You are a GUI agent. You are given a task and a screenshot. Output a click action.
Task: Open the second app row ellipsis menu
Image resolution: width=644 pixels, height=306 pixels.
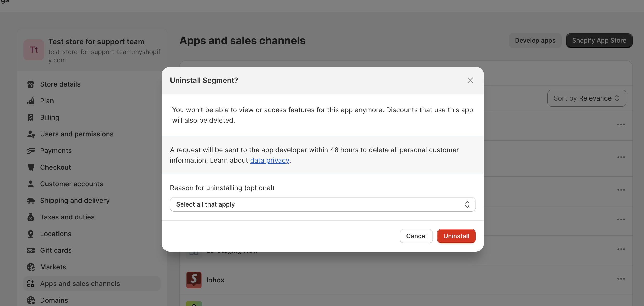621,157
